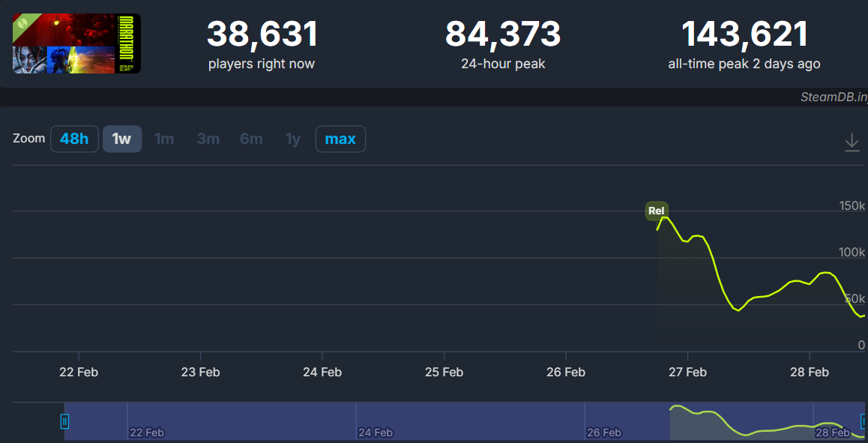Screen dimensions: 868x443
Task: Click the 26 Feb axis label
Action: 566,372
